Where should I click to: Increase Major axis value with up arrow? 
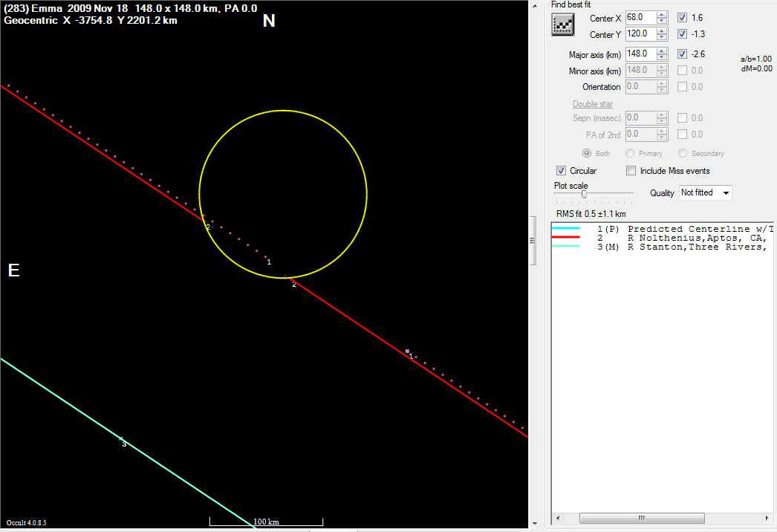662,51
